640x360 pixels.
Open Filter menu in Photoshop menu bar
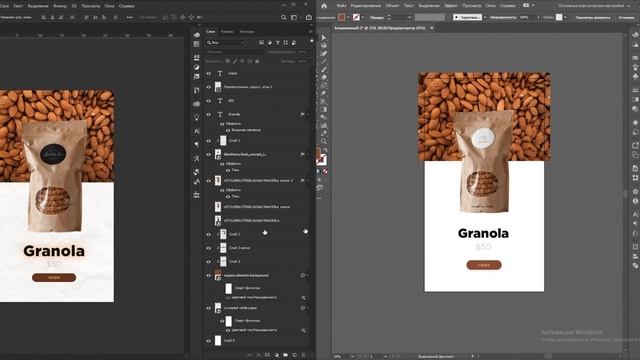(x=60, y=6)
